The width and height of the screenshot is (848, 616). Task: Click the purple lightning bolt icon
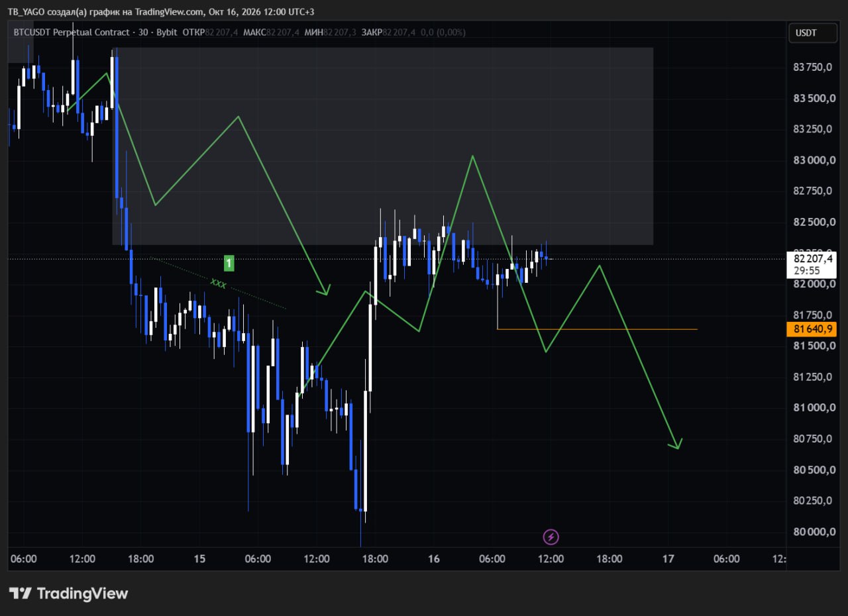[x=551, y=537]
